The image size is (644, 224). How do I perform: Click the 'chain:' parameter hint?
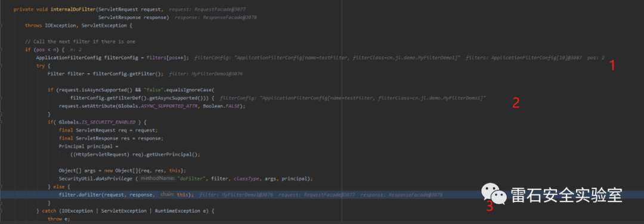coord(167,194)
